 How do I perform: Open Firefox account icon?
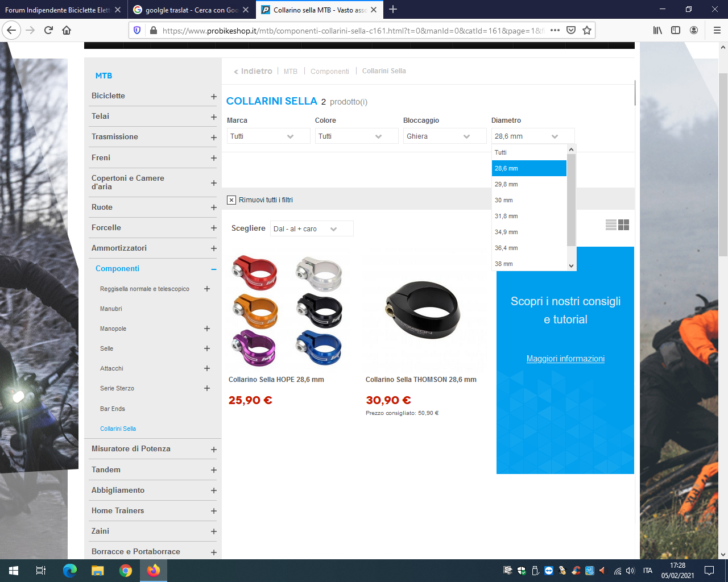click(694, 30)
